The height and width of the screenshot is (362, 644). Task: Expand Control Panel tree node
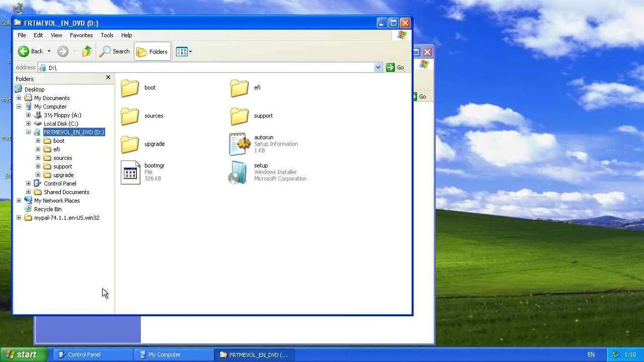[x=28, y=184]
